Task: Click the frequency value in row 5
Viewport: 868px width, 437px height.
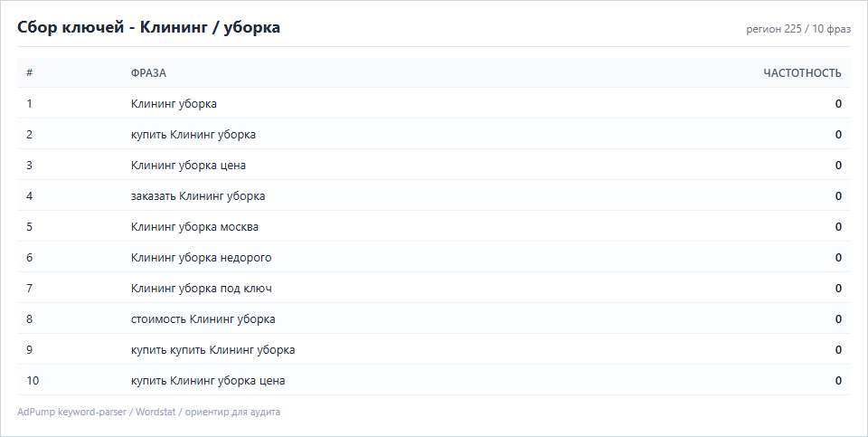Action: coord(838,226)
